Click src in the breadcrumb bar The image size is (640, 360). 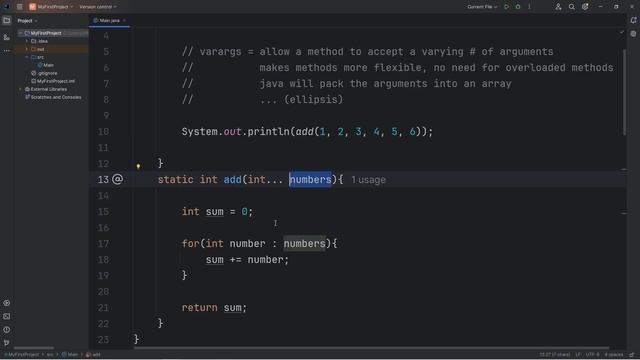pos(50,355)
